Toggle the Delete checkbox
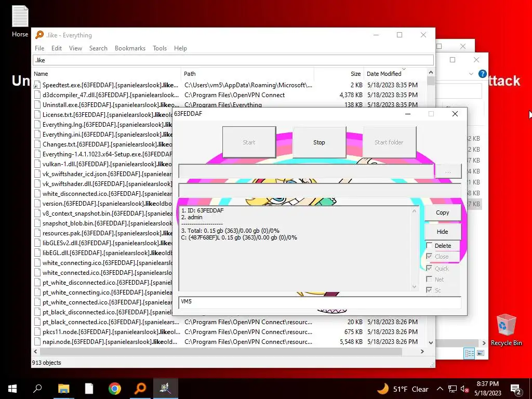This screenshot has height=399, width=532. [x=429, y=245]
